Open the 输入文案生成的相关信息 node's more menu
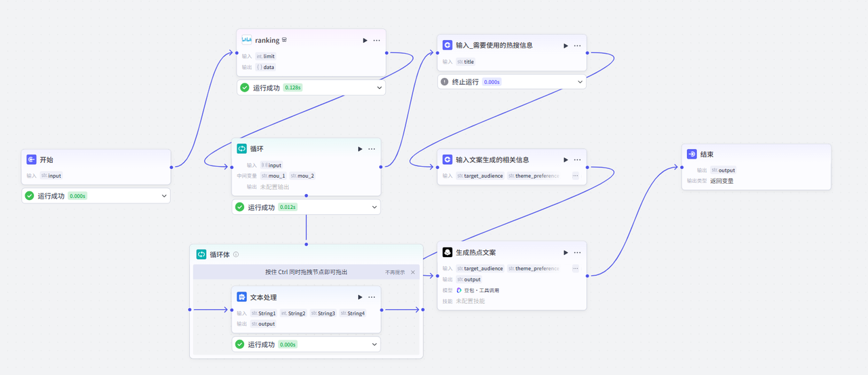Viewport: 868px width, 375px height. (577, 160)
